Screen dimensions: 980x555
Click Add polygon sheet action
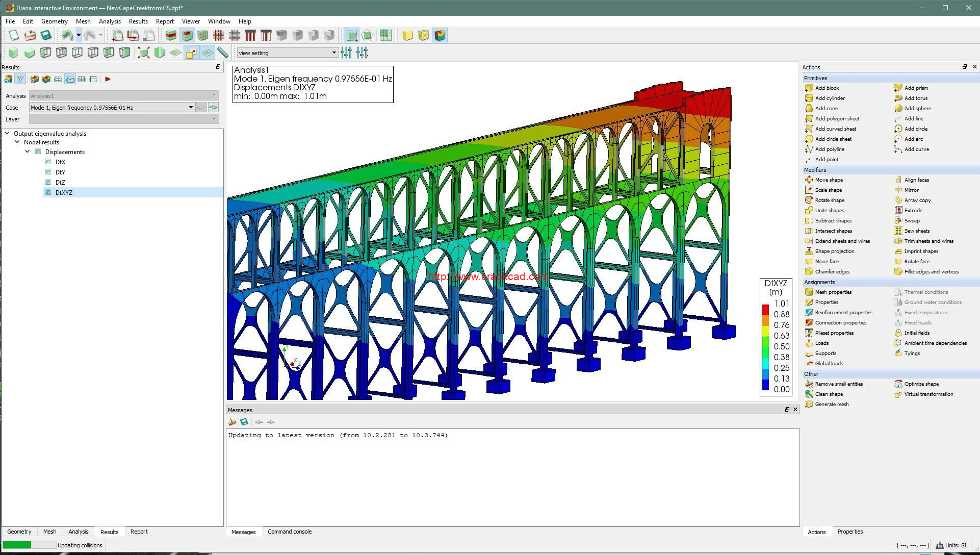click(837, 118)
